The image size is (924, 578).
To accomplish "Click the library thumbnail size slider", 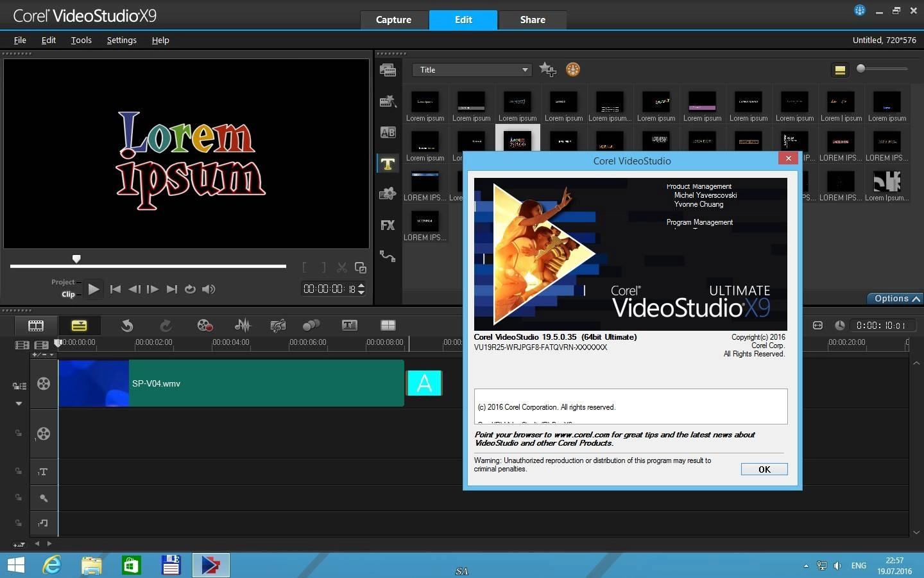I will pyautogui.click(x=861, y=68).
